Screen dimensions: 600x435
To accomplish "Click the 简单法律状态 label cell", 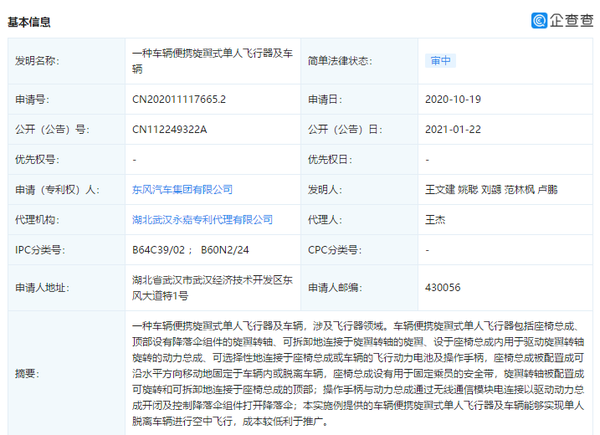I will point(359,61).
